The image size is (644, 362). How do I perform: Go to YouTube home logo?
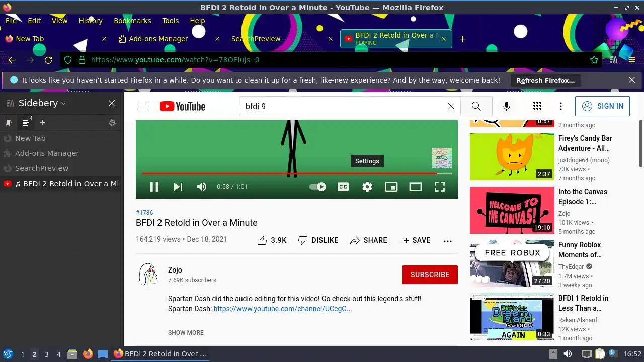click(183, 106)
